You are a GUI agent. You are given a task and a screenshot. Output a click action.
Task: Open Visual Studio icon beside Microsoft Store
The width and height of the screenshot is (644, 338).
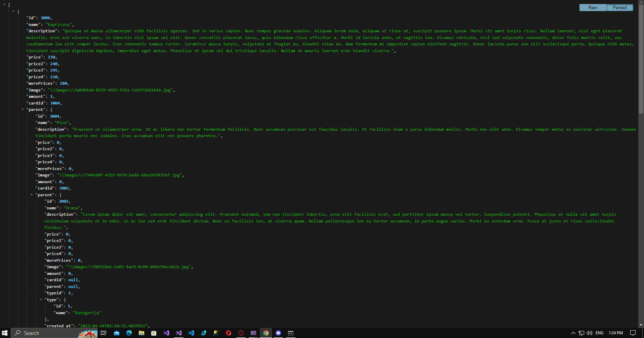[166, 333]
